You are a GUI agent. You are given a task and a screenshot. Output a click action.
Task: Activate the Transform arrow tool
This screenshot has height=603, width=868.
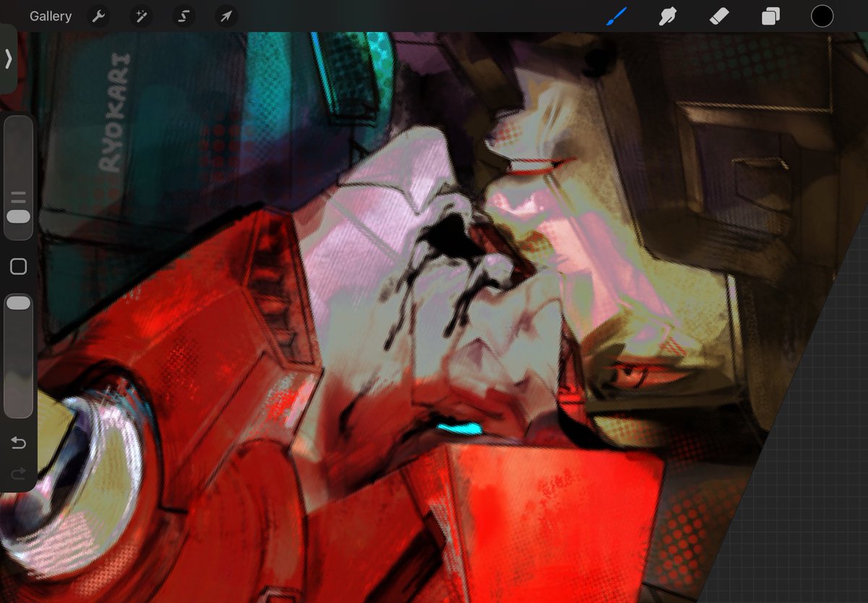(x=226, y=16)
